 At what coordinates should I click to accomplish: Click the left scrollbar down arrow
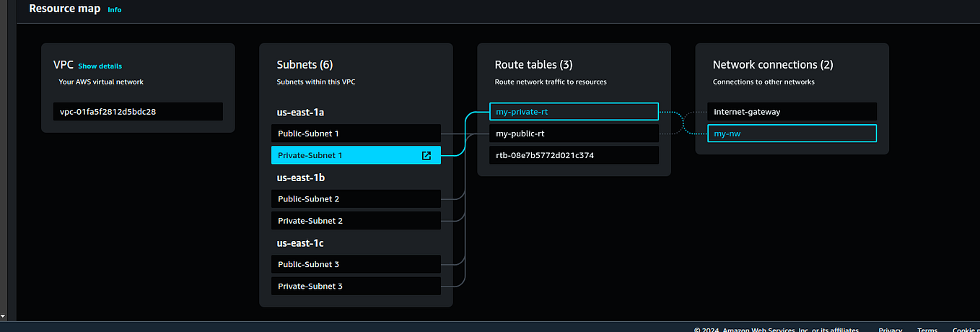point(3,316)
